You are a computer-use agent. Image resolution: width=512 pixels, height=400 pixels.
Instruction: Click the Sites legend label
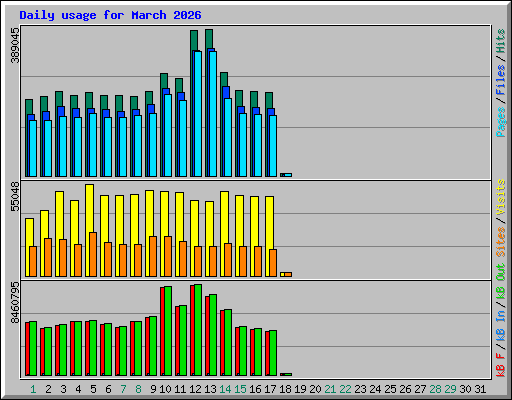click(501, 242)
